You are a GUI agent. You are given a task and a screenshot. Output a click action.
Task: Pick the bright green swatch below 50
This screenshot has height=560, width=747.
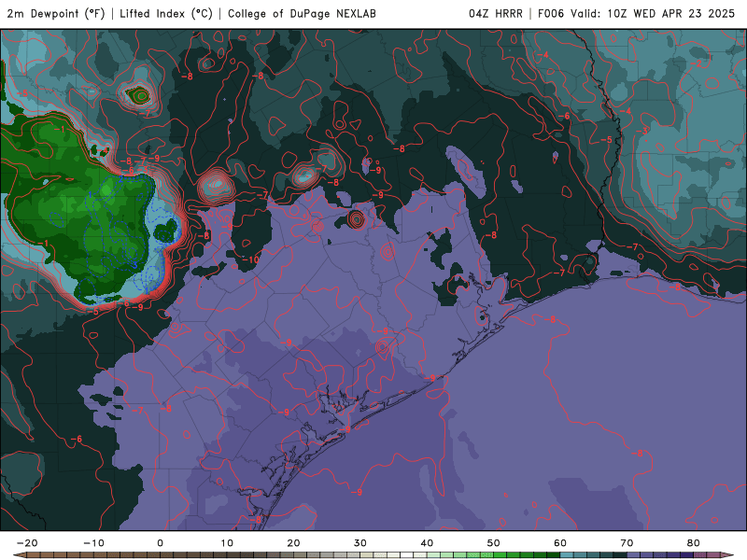pyautogui.click(x=500, y=555)
